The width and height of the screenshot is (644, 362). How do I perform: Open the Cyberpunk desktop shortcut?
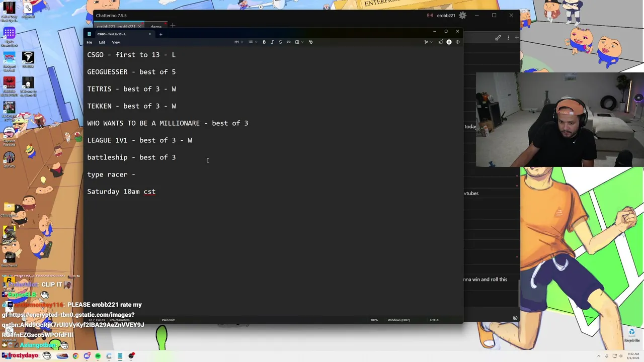pyautogui.click(x=9, y=235)
